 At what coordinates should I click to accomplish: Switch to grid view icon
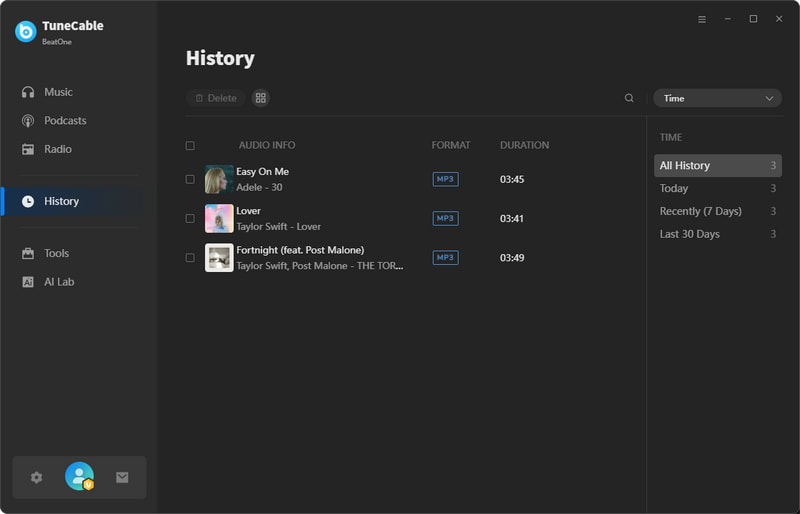point(261,98)
